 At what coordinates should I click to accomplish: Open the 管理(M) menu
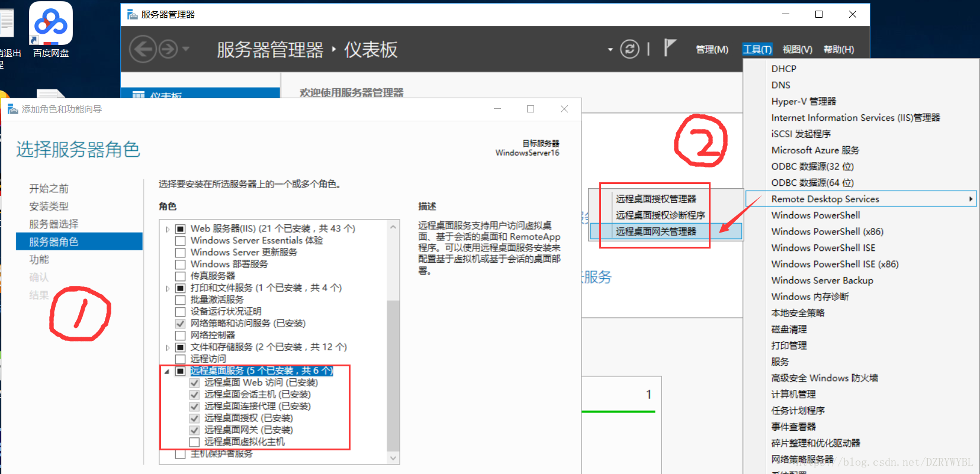[x=712, y=50]
